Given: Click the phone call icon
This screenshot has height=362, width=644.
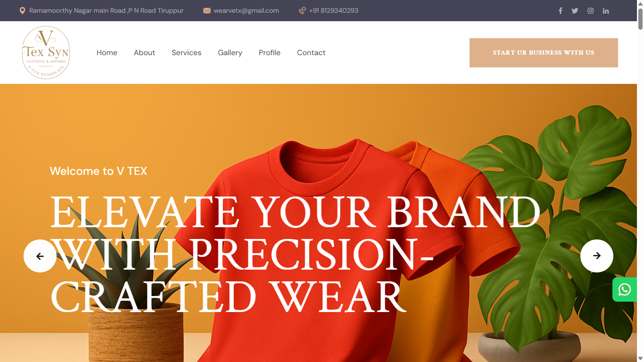Looking at the screenshot, I should pyautogui.click(x=302, y=10).
